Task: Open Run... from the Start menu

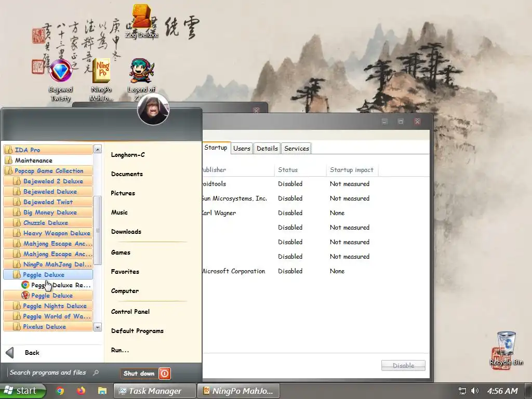Action: (120, 350)
